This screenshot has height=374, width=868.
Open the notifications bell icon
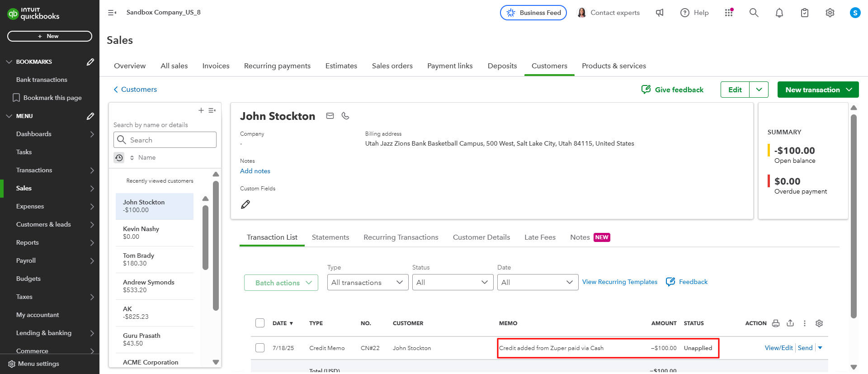(x=779, y=13)
